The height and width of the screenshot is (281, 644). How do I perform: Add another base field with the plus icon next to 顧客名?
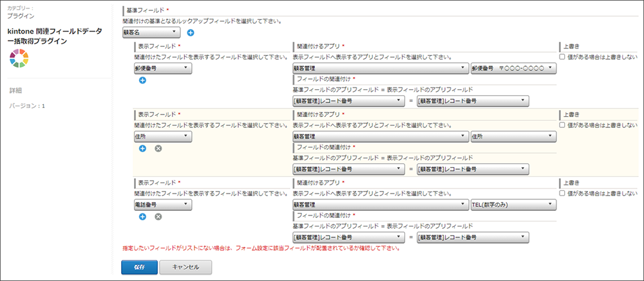pos(191,32)
